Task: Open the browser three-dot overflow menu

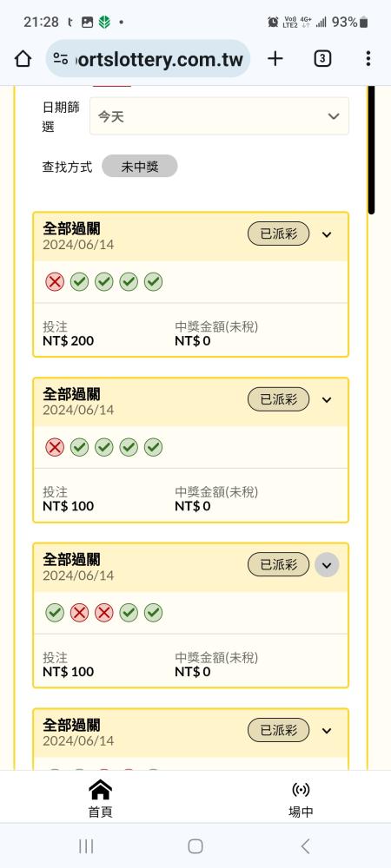Action: click(368, 59)
